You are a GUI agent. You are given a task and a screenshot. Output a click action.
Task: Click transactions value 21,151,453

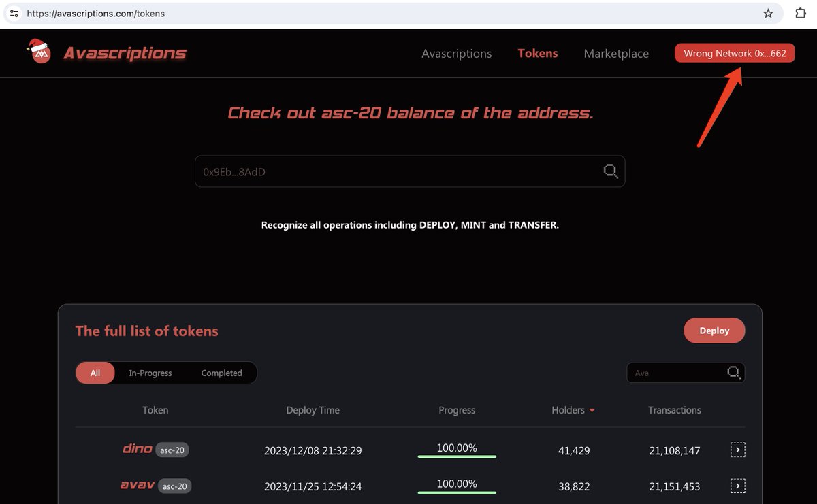coord(674,486)
